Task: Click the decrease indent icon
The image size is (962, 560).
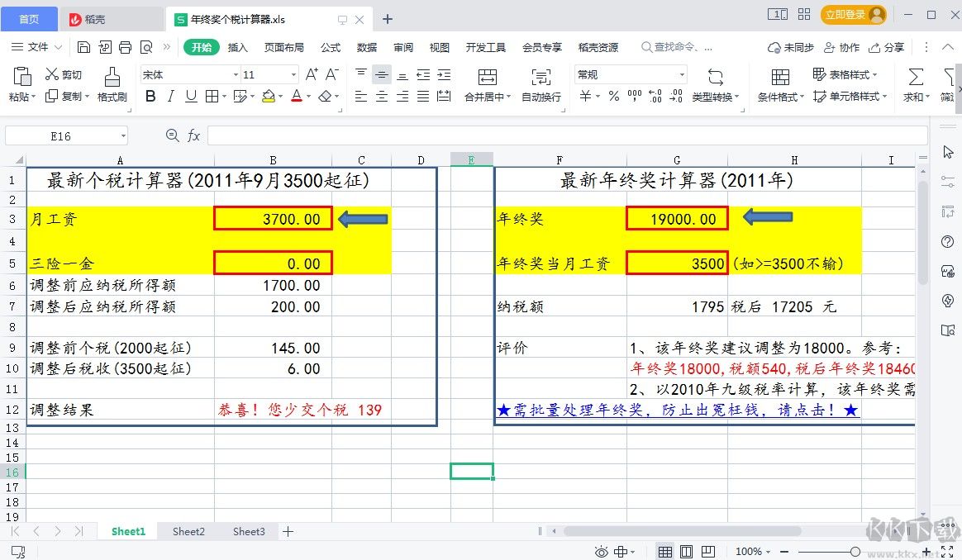Action: (x=423, y=75)
